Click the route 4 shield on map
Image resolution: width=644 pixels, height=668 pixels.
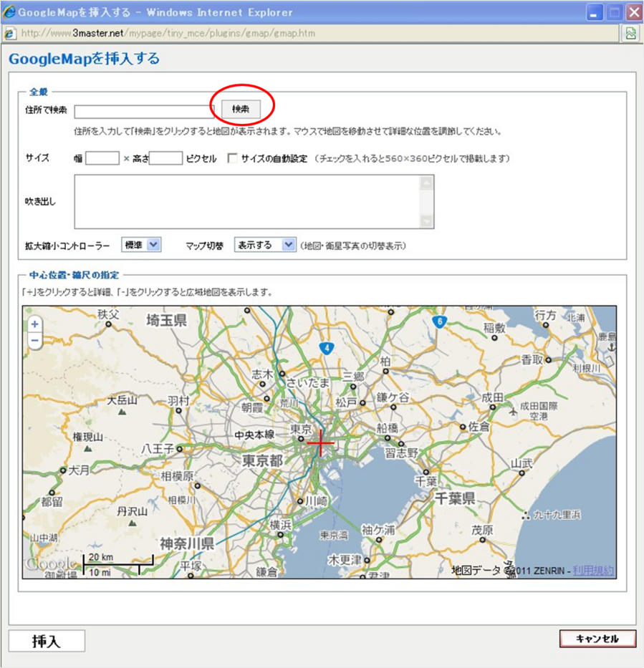tap(327, 349)
